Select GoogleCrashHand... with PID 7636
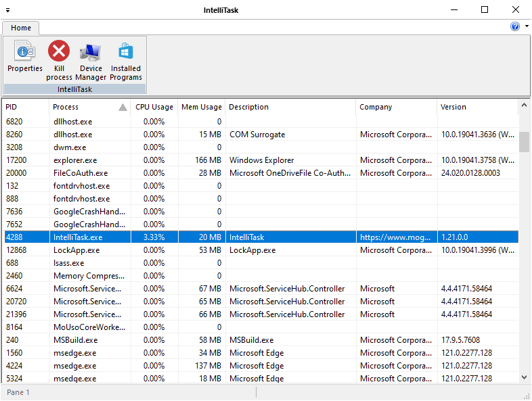The image size is (532, 401). pyautogui.click(x=261, y=212)
